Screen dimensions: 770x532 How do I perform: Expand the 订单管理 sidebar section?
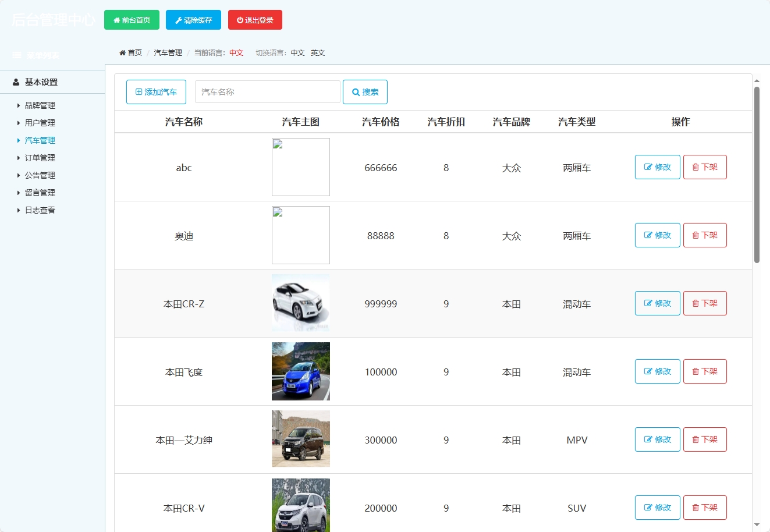[40, 157]
